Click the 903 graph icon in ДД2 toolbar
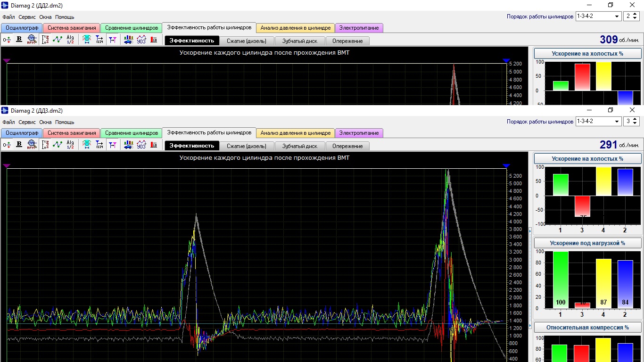 (x=141, y=40)
